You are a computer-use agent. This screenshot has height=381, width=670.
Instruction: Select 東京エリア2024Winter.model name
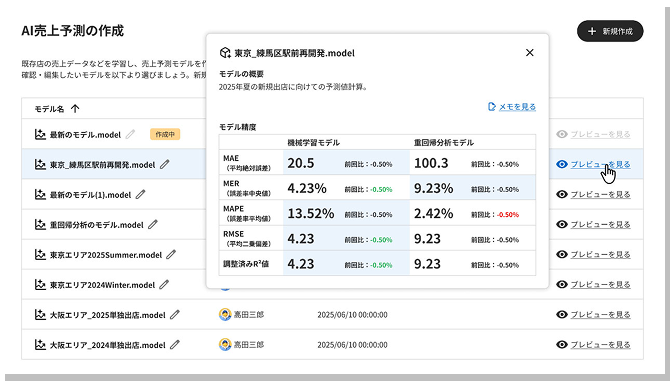[x=103, y=285]
